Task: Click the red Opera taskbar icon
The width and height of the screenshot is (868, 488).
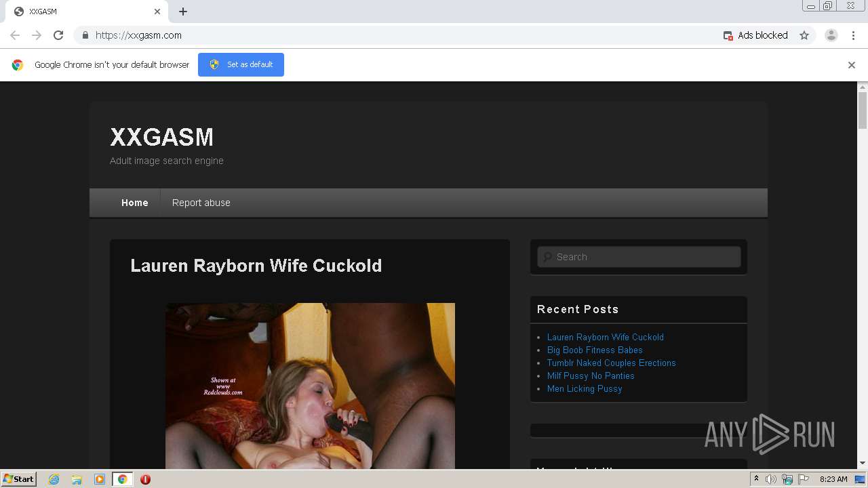Action: 145,479
